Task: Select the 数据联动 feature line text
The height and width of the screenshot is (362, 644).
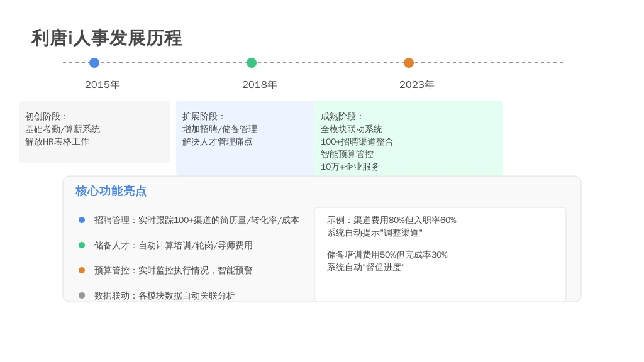Action: click(165, 296)
